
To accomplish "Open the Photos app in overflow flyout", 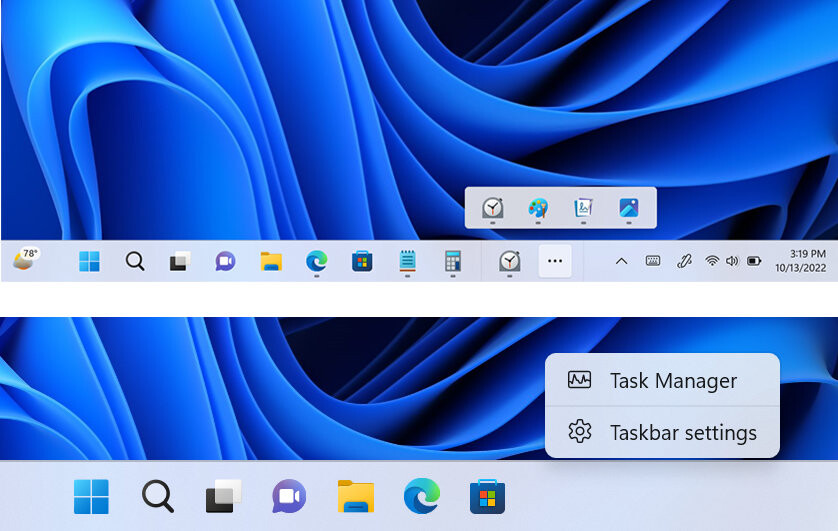I will click(628, 208).
